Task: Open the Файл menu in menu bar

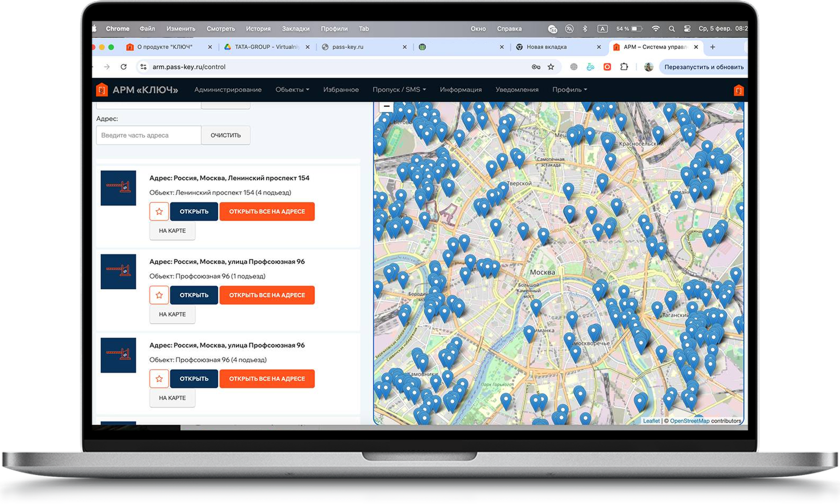Action: [147, 29]
